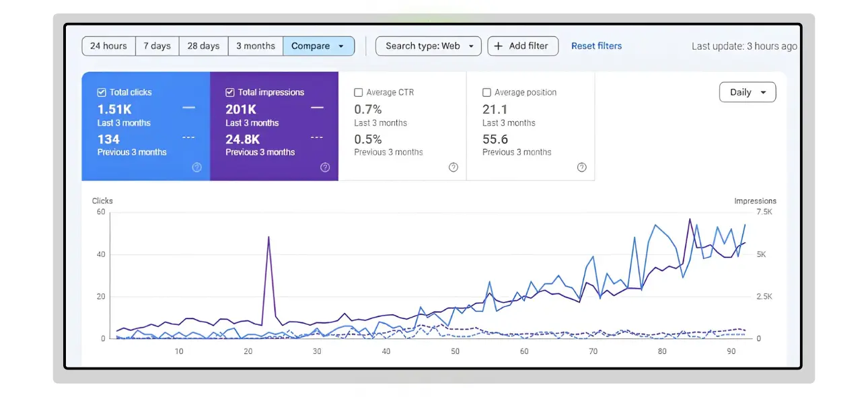Click the plus icon beside Add filter
This screenshot has width=868, height=397.
pyautogui.click(x=499, y=46)
